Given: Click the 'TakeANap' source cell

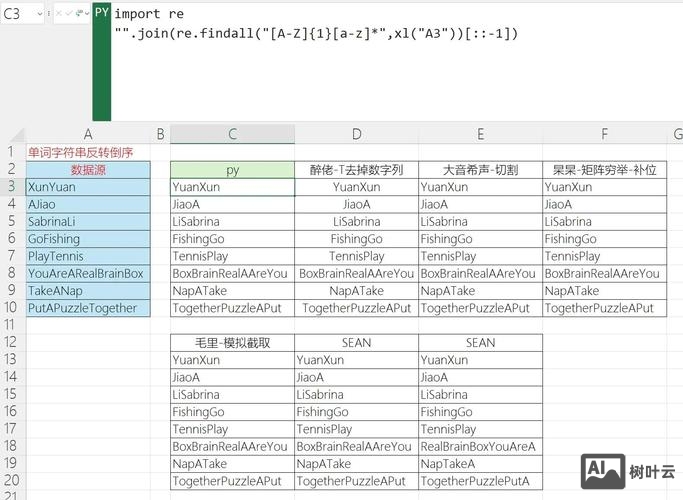Looking at the screenshot, I should (x=88, y=291).
